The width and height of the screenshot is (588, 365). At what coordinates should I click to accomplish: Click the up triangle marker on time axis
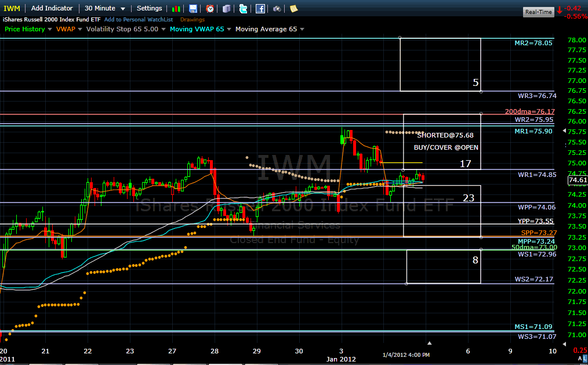[x=429, y=343]
